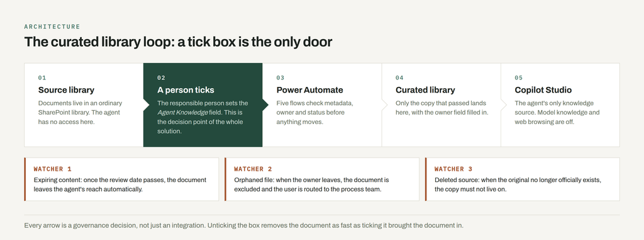Image resolution: width=644 pixels, height=240 pixels.
Task: Click the step number 01
Action: [x=42, y=77]
